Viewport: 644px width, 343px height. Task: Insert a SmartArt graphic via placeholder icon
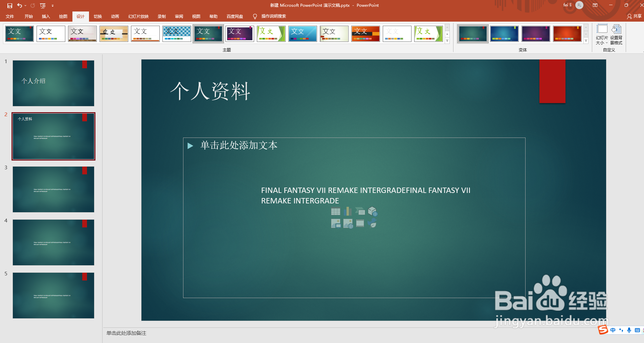[360, 212]
